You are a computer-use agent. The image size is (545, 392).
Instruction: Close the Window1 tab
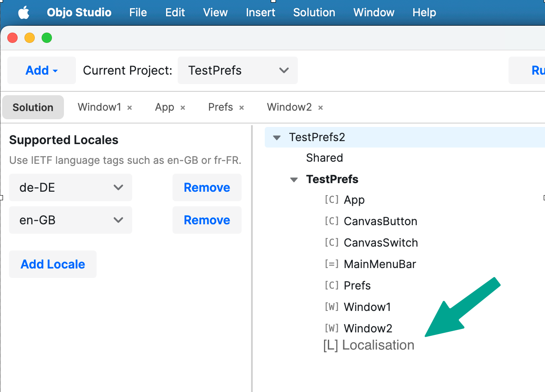pos(130,108)
